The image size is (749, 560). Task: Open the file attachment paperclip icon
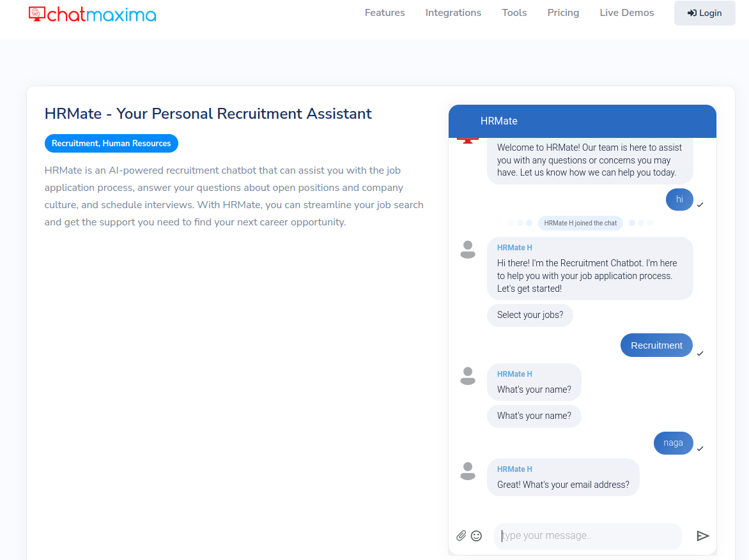(x=461, y=536)
